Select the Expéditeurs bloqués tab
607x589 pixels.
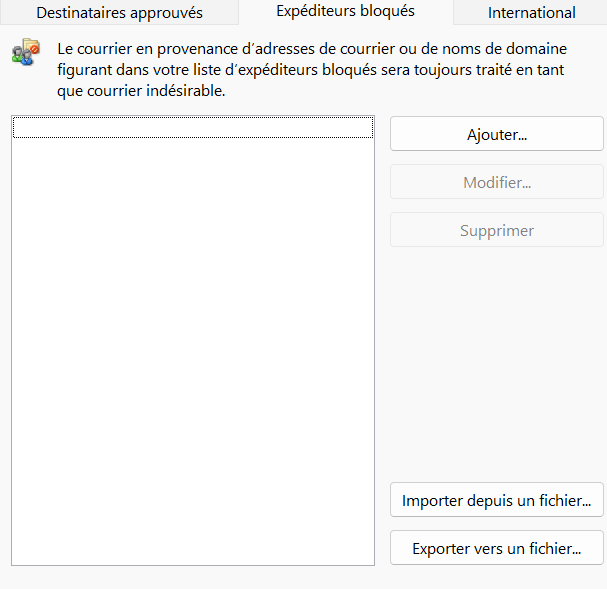pos(345,11)
